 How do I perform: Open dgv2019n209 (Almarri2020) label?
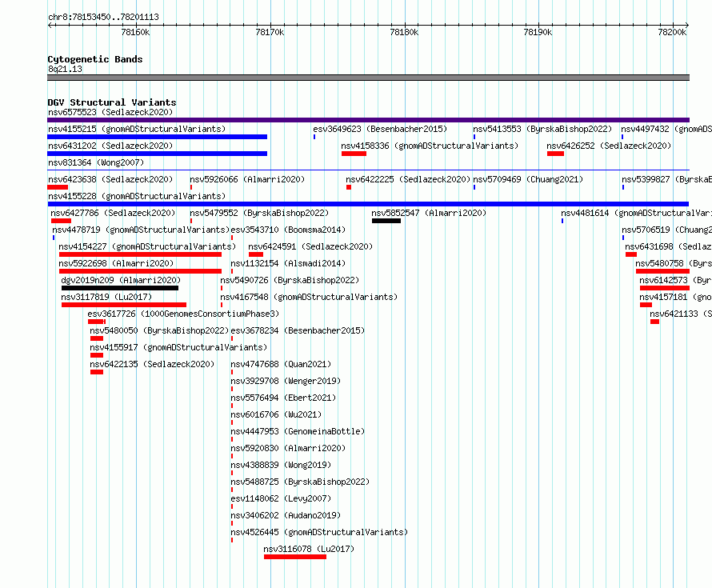pyautogui.click(x=121, y=280)
